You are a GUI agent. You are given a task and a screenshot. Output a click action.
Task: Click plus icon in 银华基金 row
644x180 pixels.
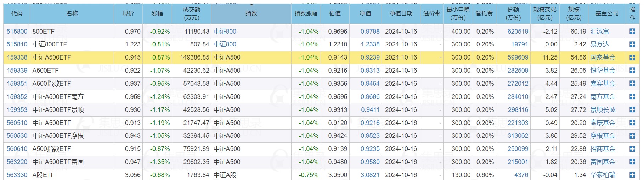click(x=632, y=71)
